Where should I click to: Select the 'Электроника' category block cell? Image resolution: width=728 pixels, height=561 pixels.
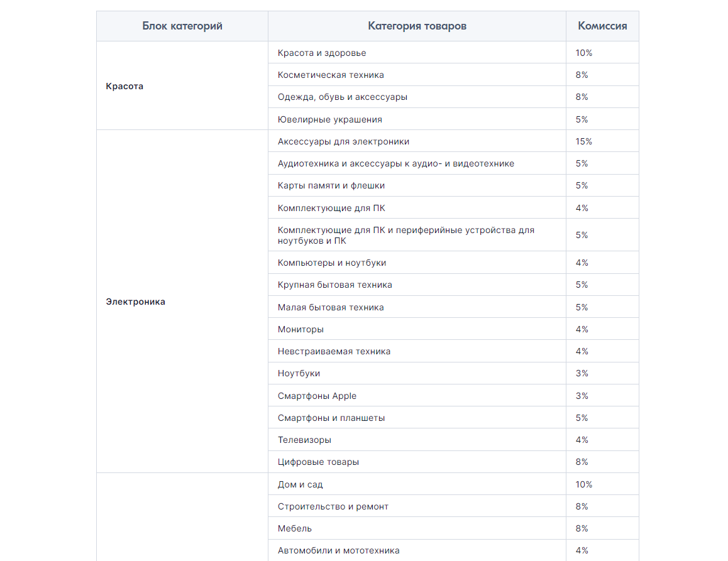pos(182,302)
